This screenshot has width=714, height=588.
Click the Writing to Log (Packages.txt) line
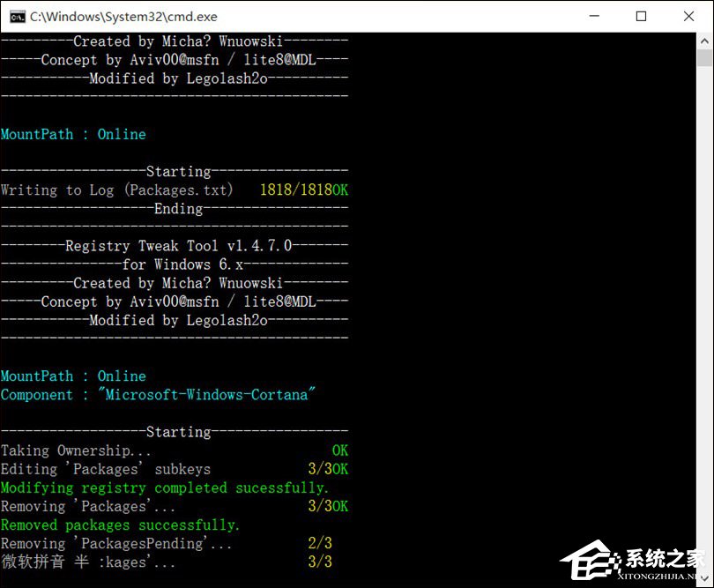115,190
